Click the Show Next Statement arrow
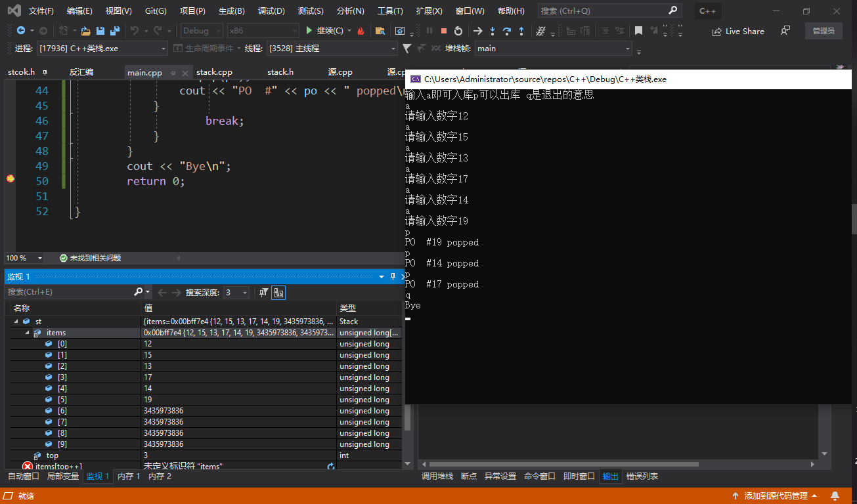This screenshot has width=857, height=504. (478, 31)
